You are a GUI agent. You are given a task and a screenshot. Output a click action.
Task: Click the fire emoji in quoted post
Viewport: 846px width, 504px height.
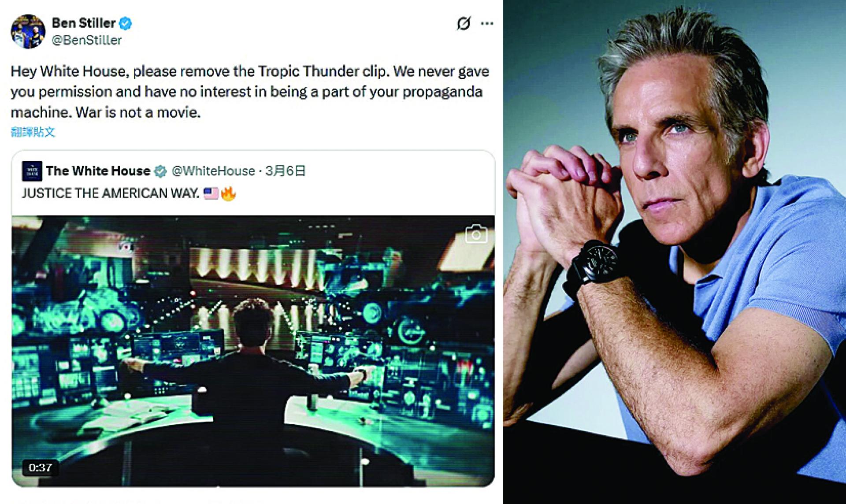pos(228,193)
